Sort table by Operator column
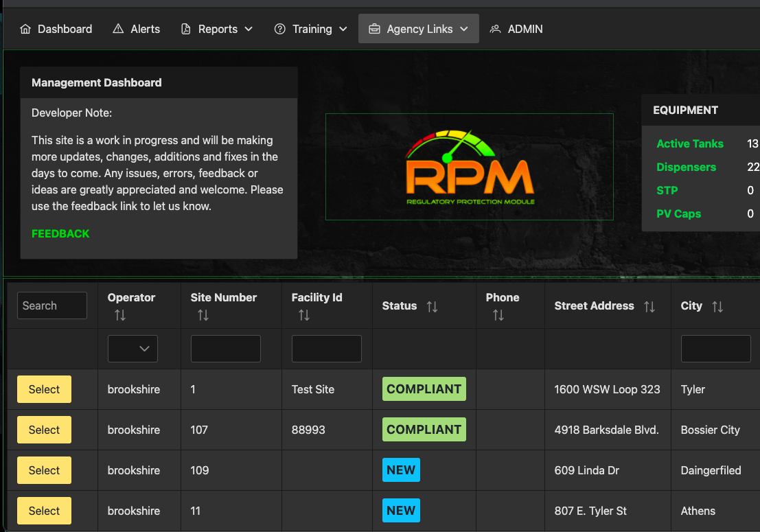Image resolution: width=760 pixels, height=532 pixels. pyautogui.click(x=120, y=315)
